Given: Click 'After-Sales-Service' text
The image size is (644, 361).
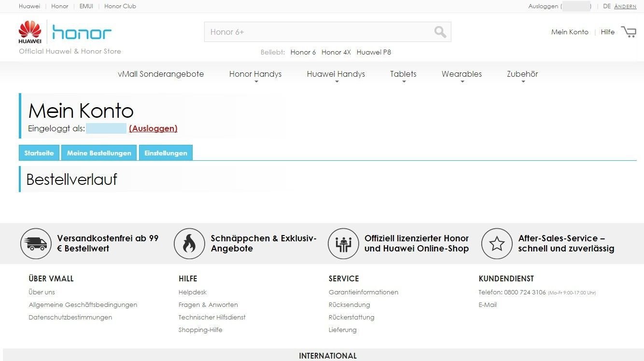Looking at the screenshot, I should (x=558, y=238).
